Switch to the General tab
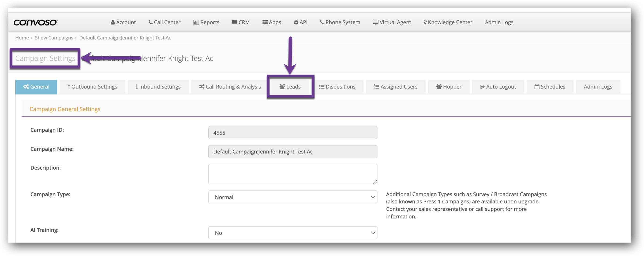The width and height of the screenshot is (644, 256). [x=36, y=87]
